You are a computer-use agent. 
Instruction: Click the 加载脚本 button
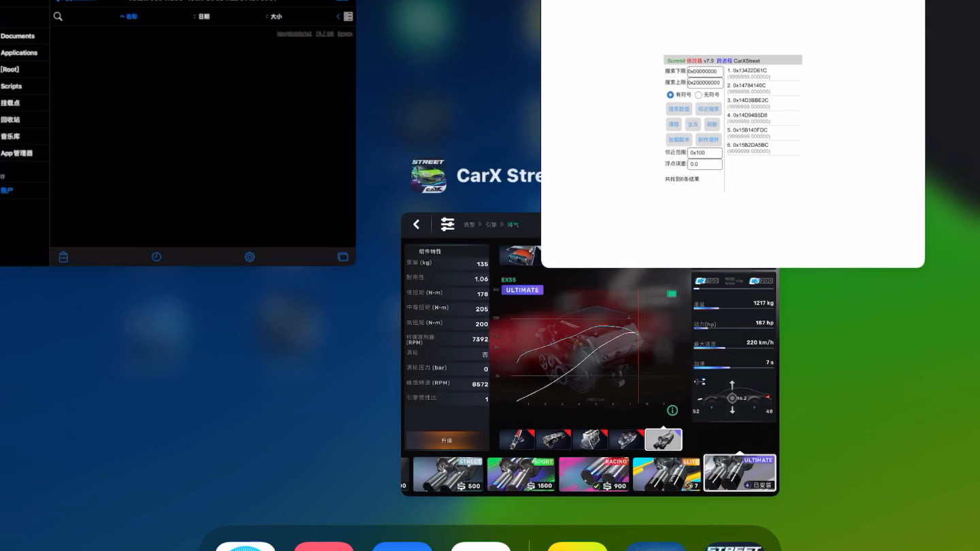pos(679,139)
